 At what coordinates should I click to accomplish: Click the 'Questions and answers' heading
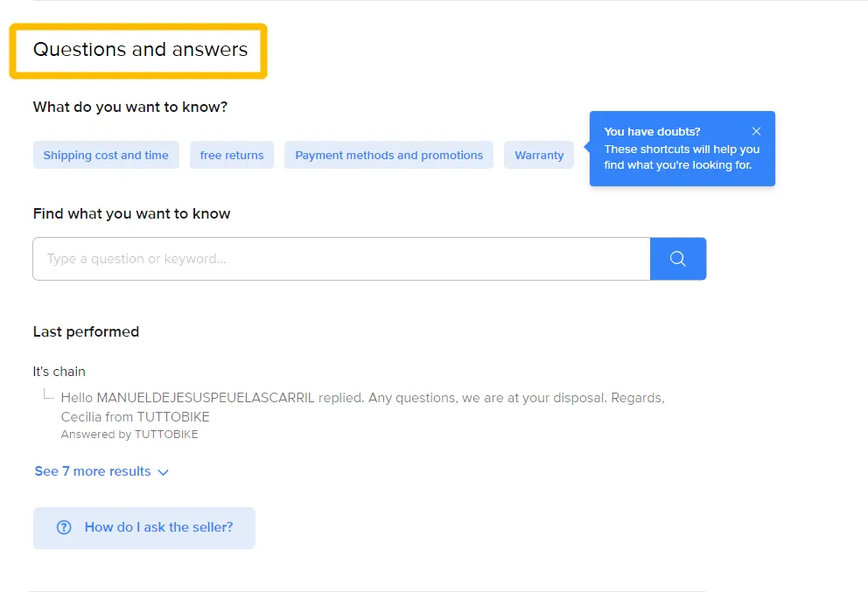coord(140,50)
